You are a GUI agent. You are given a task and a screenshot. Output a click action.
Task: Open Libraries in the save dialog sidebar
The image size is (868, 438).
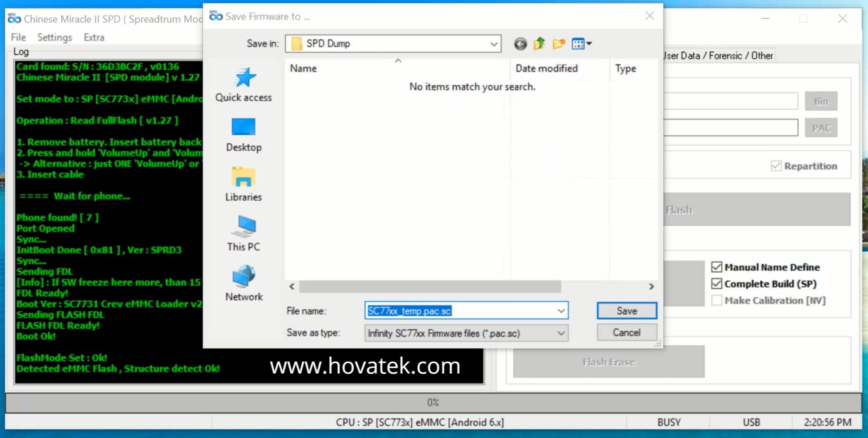point(244,184)
